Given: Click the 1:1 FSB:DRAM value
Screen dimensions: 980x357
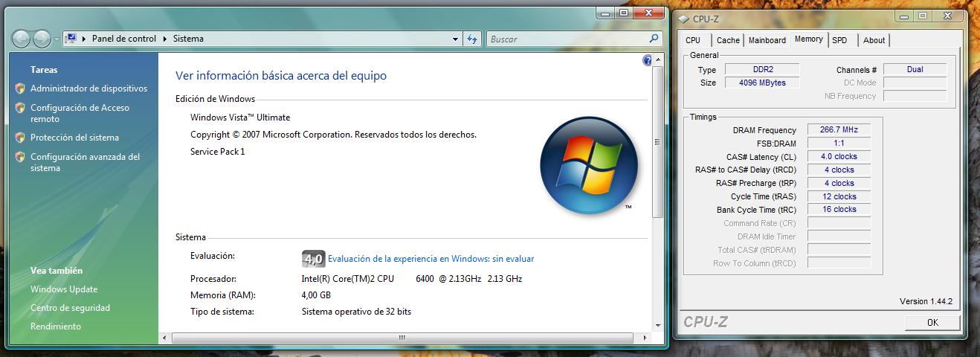Looking at the screenshot, I should click(x=839, y=143).
